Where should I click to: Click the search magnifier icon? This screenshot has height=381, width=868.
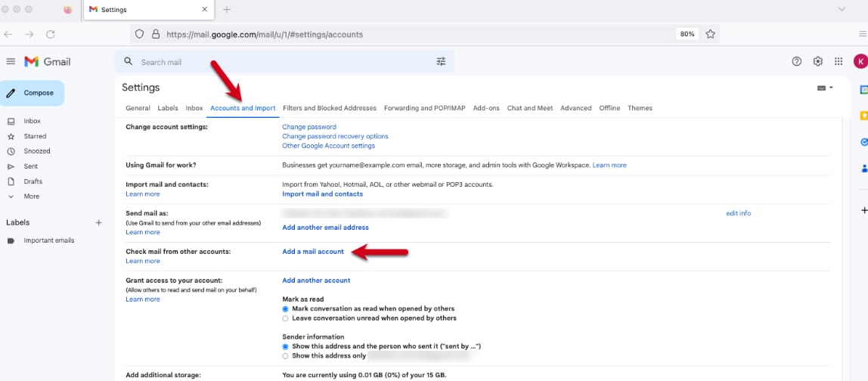point(129,61)
